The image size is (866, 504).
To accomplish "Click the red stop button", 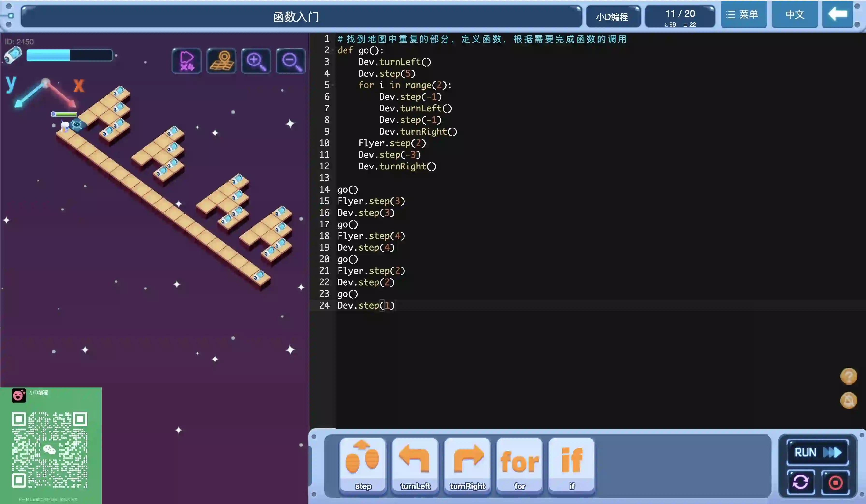I will tap(835, 482).
